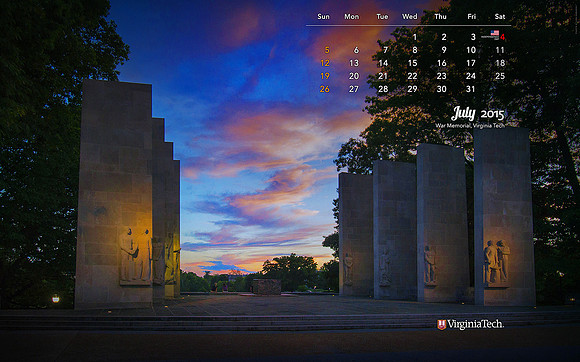The height and width of the screenshot is (362, 580).
Task: Select date 2 in the calendar
Action: click(x=444, y=37)
